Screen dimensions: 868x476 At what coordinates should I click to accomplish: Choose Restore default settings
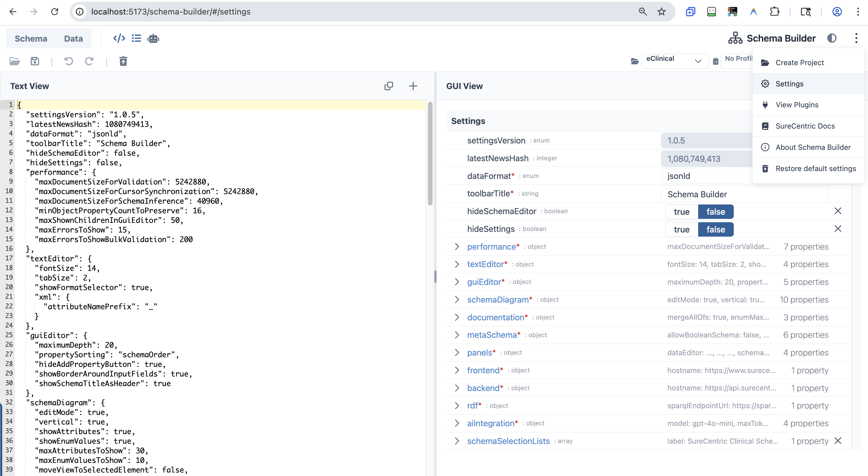click(808, 168)
